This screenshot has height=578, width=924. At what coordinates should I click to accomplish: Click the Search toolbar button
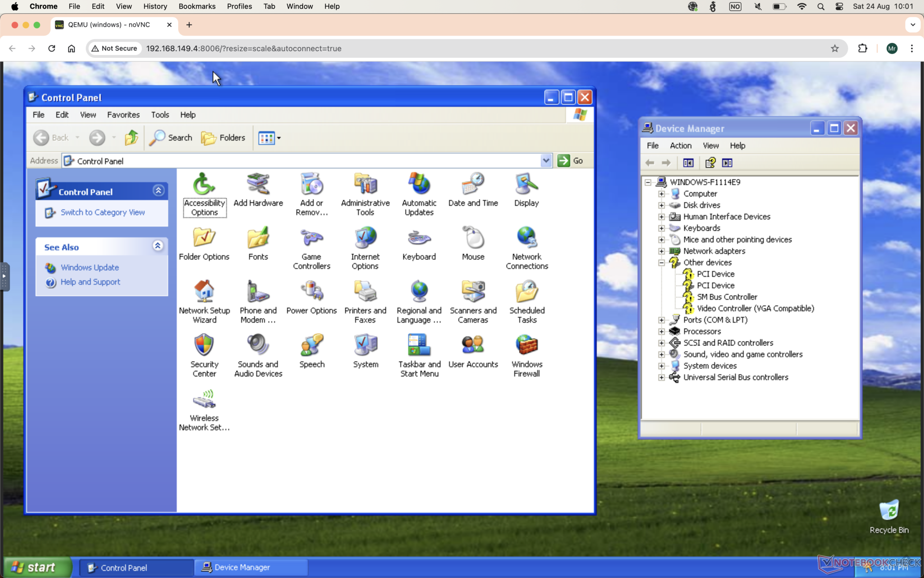171,138
